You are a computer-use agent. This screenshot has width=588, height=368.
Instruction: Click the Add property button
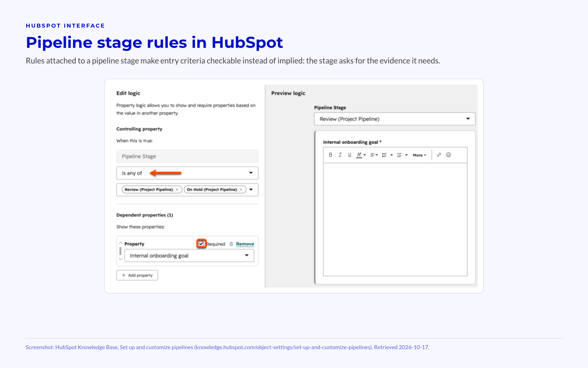coord(137,275)
